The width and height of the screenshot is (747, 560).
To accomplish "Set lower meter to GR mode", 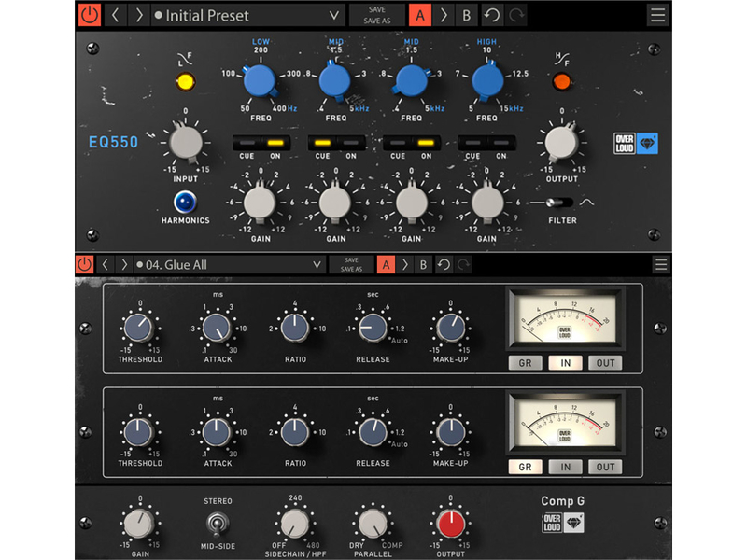I will (525, 468).
